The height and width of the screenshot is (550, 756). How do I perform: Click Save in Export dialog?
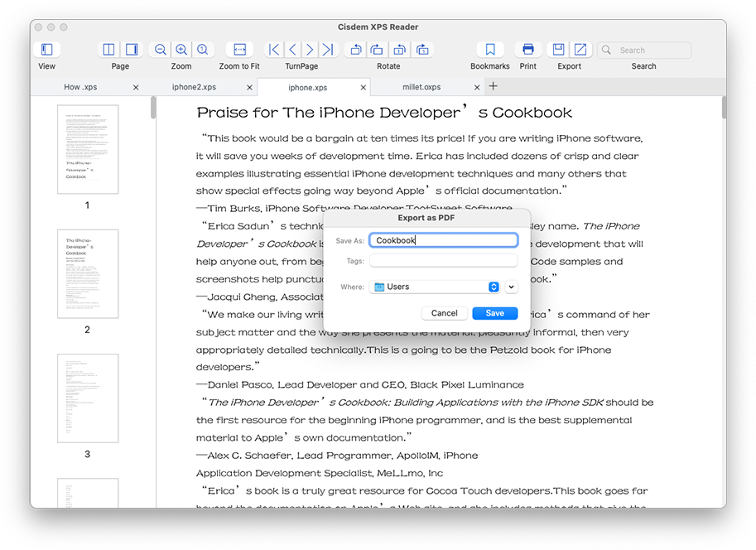click(494, 313)
